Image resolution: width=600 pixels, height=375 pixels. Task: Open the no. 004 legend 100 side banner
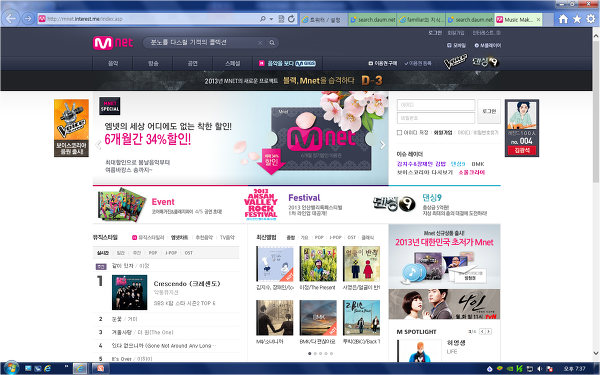pos(522,128)
